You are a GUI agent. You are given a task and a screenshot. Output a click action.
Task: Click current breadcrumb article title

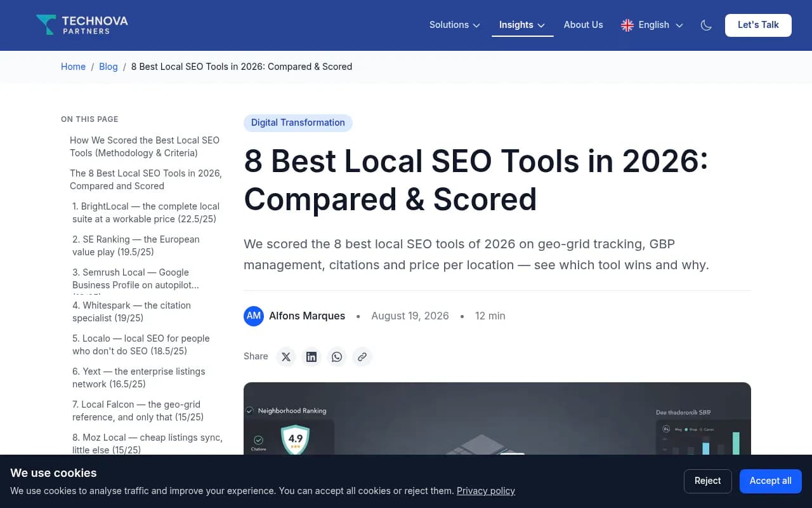pyautogui.click(x=242, y=67)
